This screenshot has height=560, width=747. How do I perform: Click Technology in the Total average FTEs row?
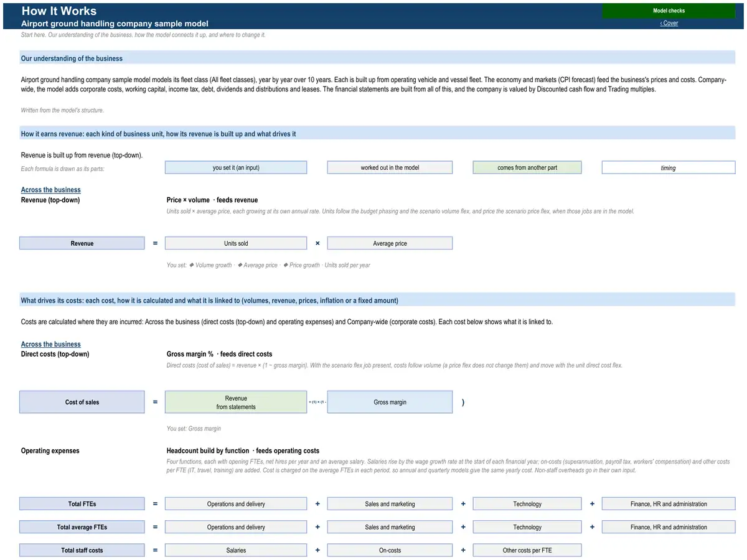click(x=527, y=527)
